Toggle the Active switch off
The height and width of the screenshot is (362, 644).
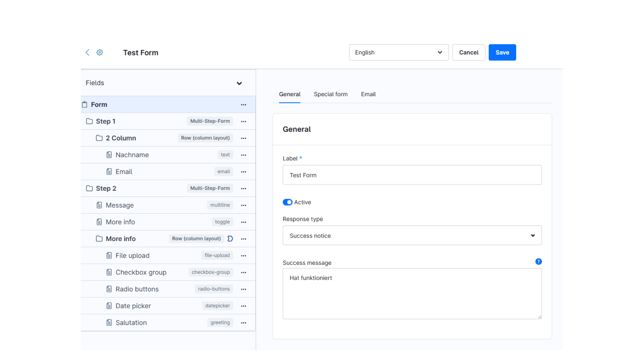click(x=287, y=202)
